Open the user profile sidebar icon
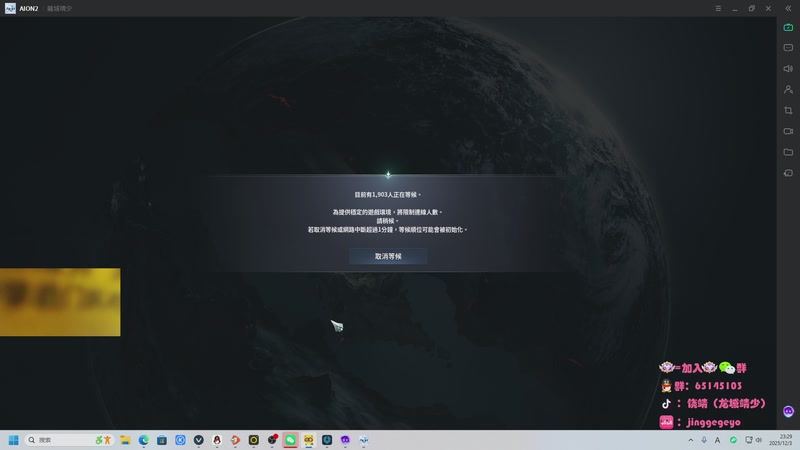Screen dimensions: 800x450 click(x=788, y=89)
